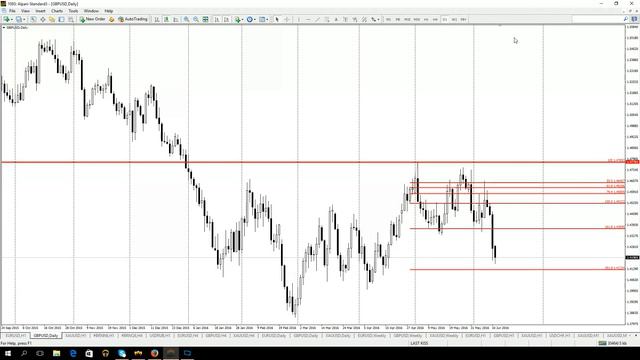Zoom out of the chart
Screen dimensions: 640x360
coord(196,19)
